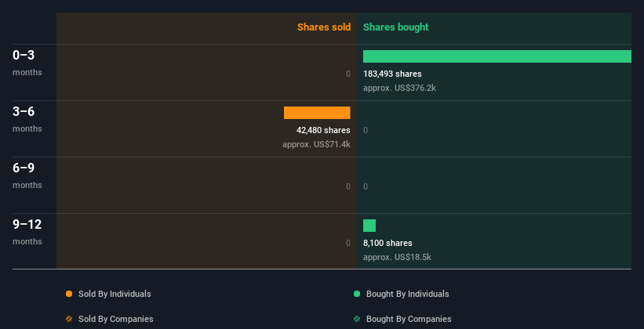This screenshot has height=329, width=644.
Task: Click the approx. US$71.4k amount text
Action: [x=316, y=144]
